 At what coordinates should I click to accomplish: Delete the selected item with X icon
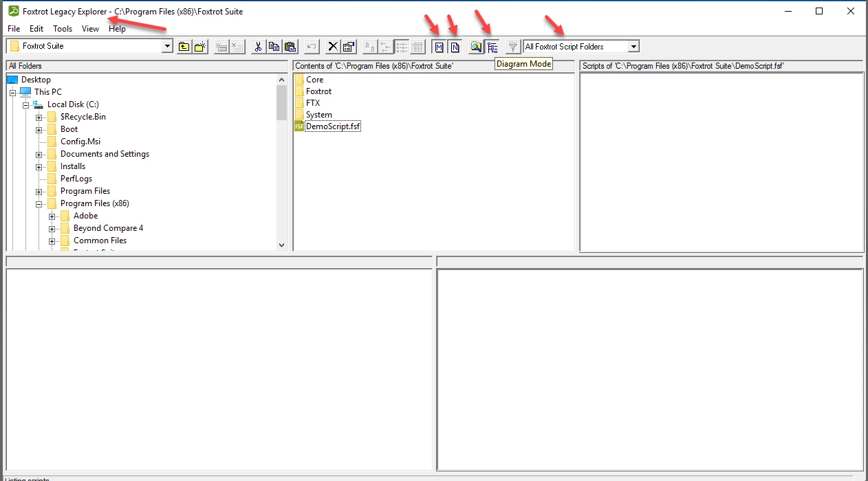[333, 47]
